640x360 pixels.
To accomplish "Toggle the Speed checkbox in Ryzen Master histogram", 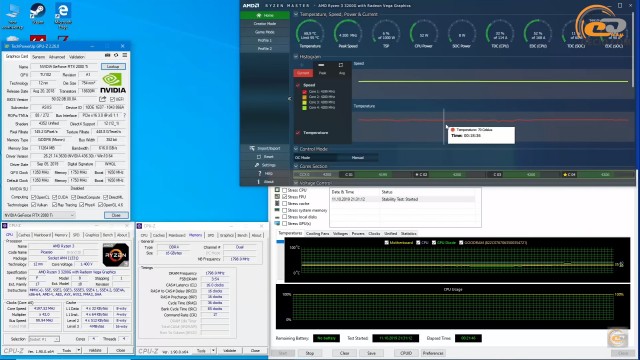I will (298, 85).
